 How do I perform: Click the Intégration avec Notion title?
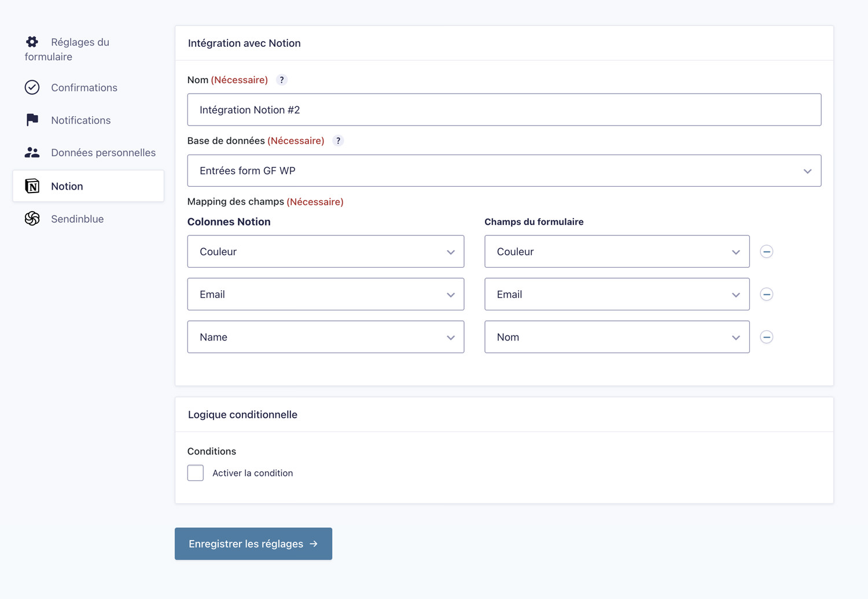tap(244, 43)
